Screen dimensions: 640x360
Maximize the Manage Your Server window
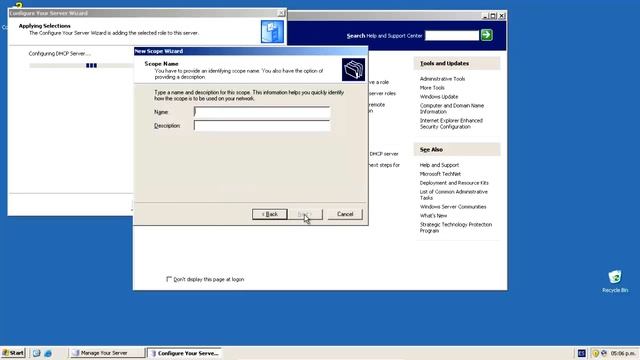click(493, 16)
